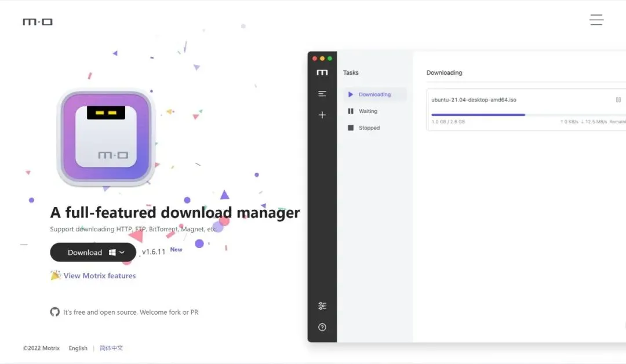This screenshot has width=626, height=364.
Task: Click the Downloading heading in main panel
Action: click(445, 72)
